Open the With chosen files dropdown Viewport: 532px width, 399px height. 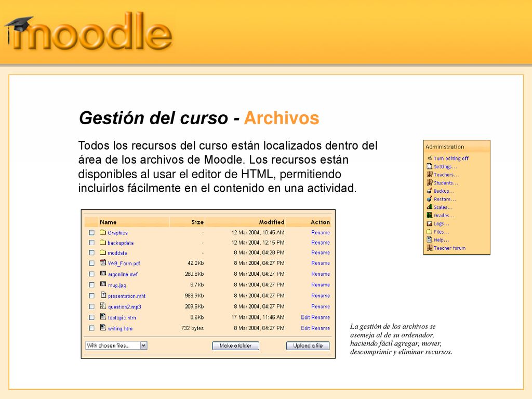pos(116,345)
